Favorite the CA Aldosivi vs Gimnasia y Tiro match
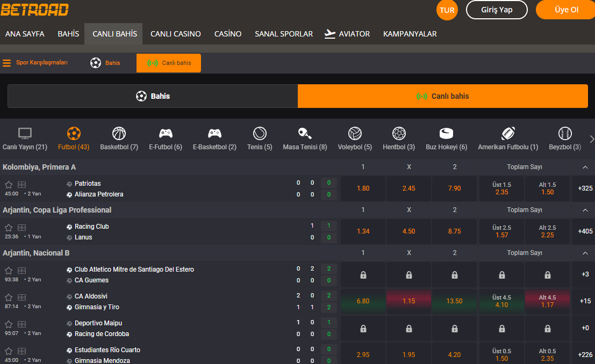Viewport: 595px width, 364px height. 9,297
